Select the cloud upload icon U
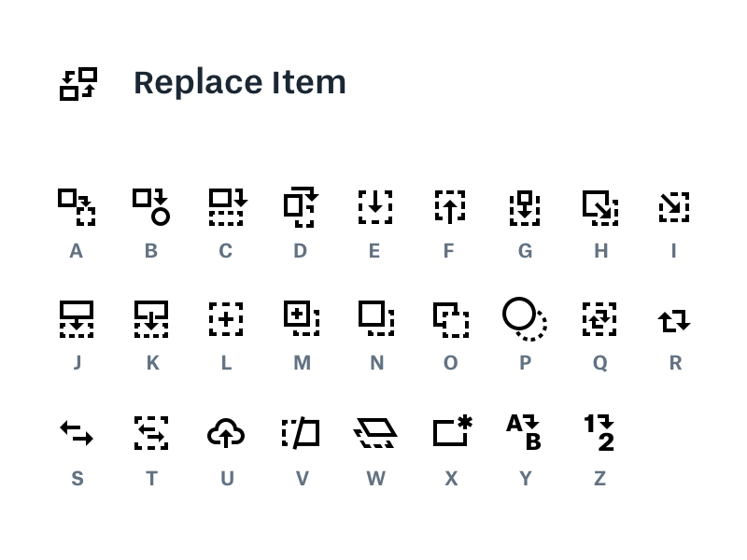The width and height of the screenshot is (747, 560). 226,433
